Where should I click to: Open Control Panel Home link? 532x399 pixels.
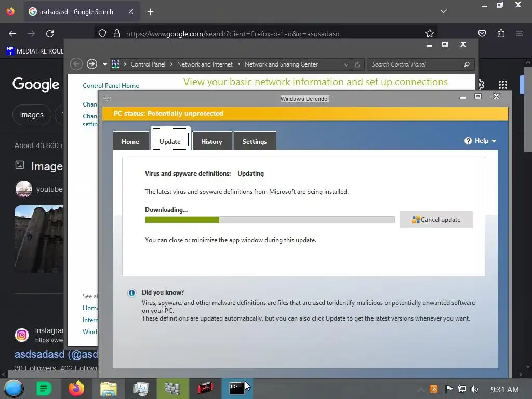[x=111, y=86]
